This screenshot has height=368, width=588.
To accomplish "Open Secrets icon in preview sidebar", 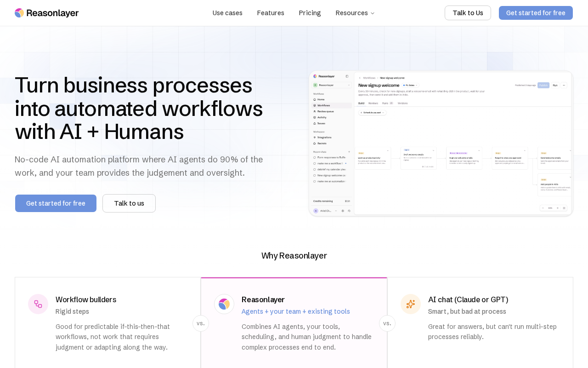I will click(315, 143).
